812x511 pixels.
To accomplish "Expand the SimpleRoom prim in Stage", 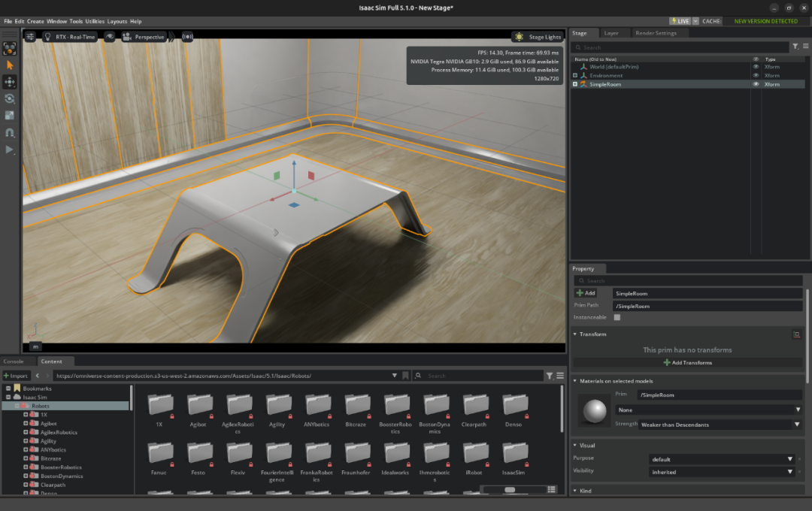I will (x=575, y=84).
